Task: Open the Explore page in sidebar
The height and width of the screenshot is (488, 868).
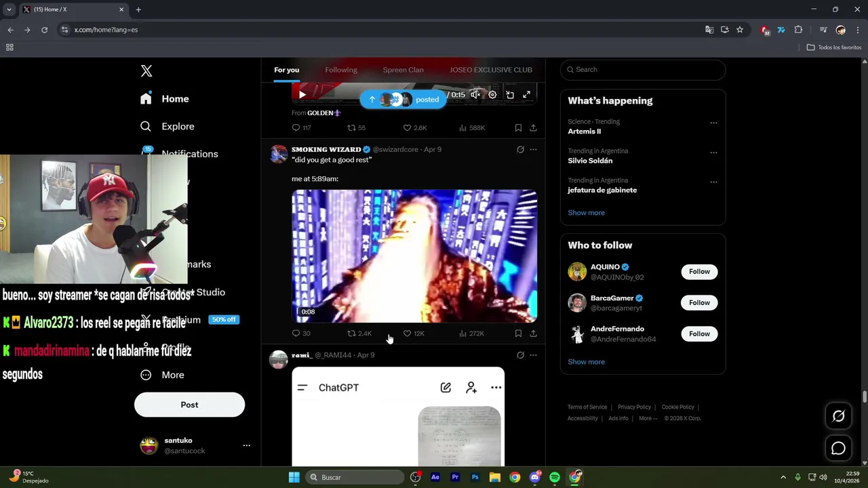Action: (167, 126)
